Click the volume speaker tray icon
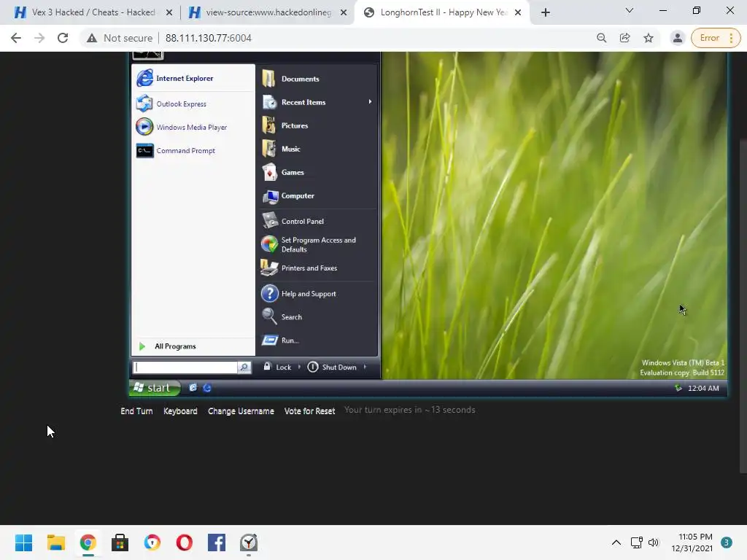Viewport: 747px width, 560px height. coord(653,542)
